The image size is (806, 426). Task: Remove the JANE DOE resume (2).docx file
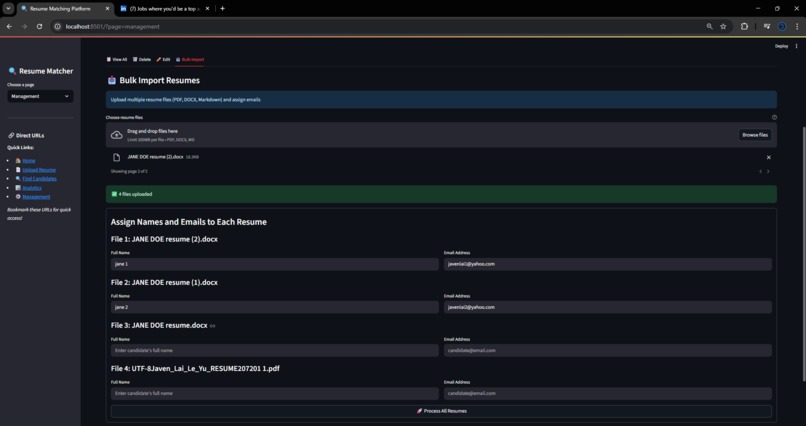pyautogui.click(x=768, y=157)
